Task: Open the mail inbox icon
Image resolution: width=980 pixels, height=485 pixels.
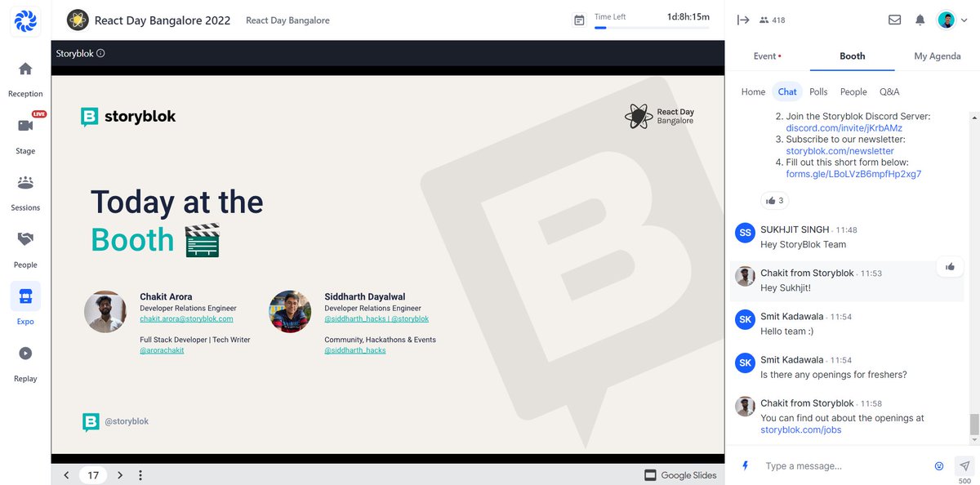Action: [895, 20]
